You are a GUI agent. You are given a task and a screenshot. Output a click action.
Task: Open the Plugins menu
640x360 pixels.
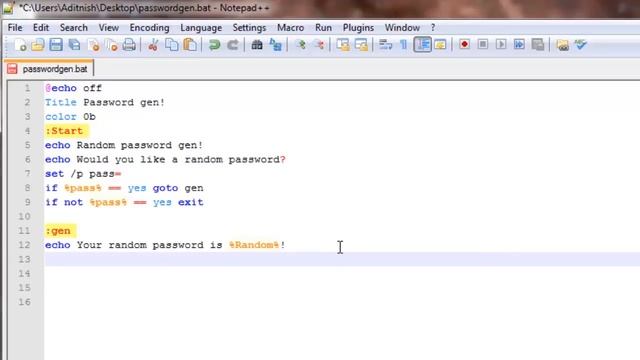point(358,28)
